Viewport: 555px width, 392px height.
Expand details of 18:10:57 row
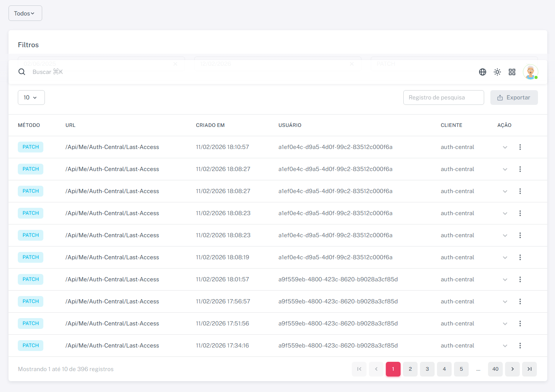(x=505, y=147)
